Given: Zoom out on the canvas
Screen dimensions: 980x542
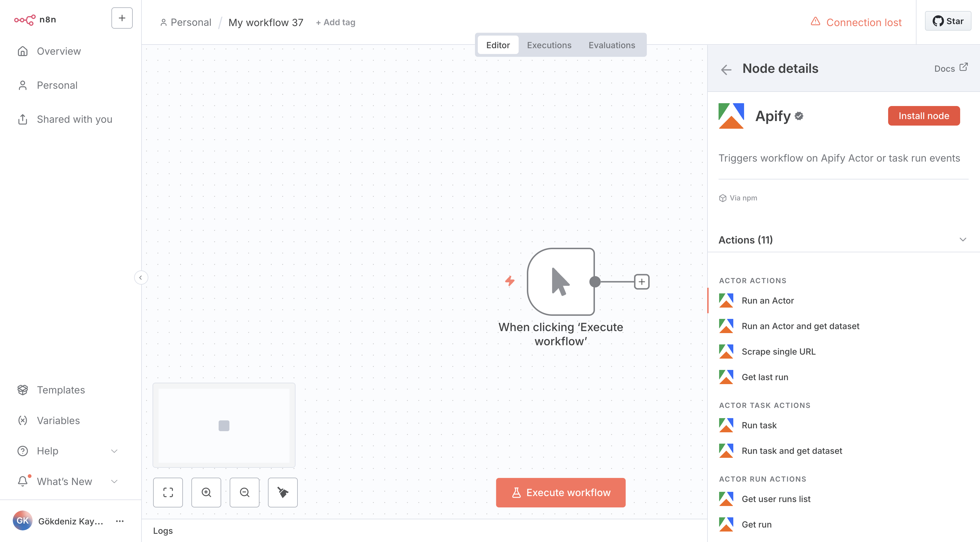Looking at the screenshot, I should point(244,492).
